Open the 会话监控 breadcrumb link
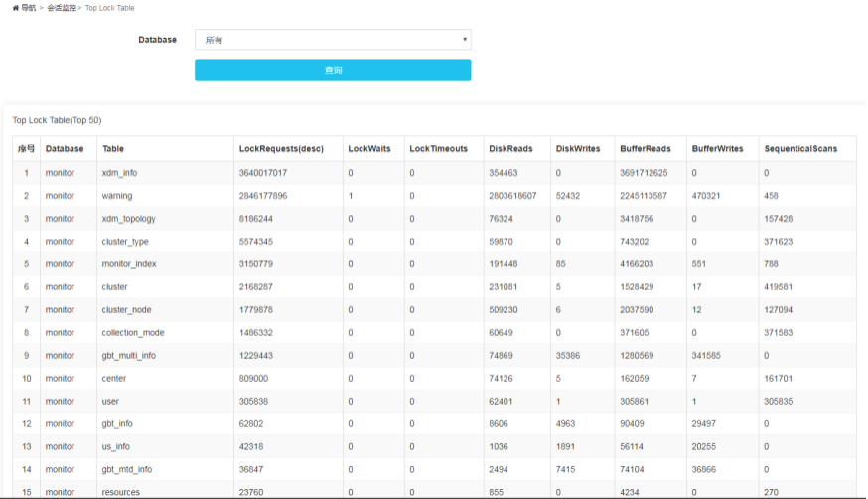Viewport: 868px width, 499px height. (x=62, y=8)
